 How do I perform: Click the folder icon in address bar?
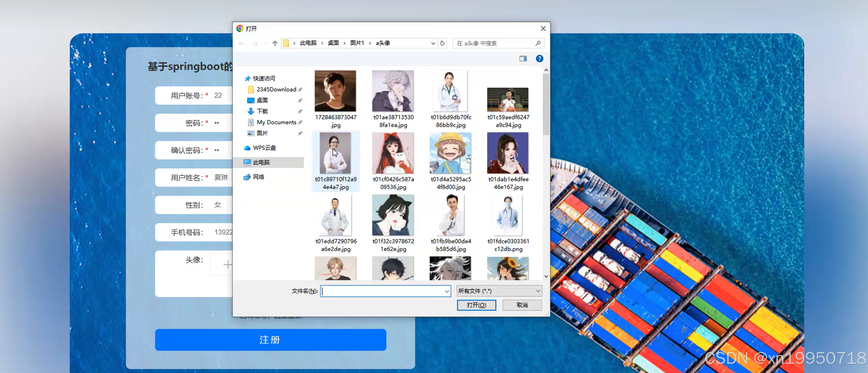point(286,43)
